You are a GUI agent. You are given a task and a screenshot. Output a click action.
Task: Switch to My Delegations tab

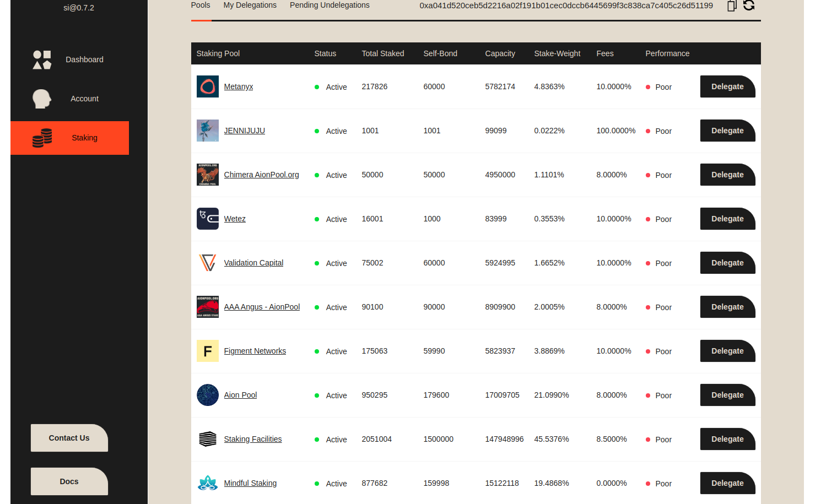[250, 5]
